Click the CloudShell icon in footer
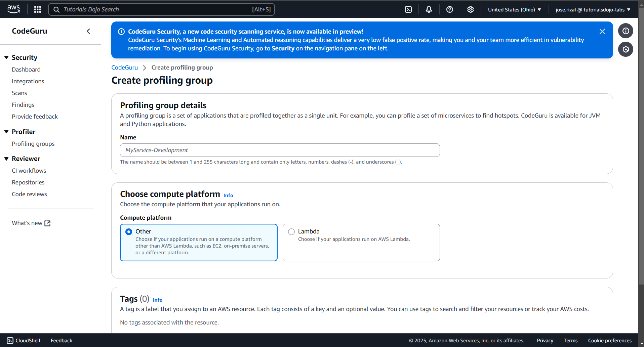The width and height of the screenshot is (644, 347). coord(10,341)
